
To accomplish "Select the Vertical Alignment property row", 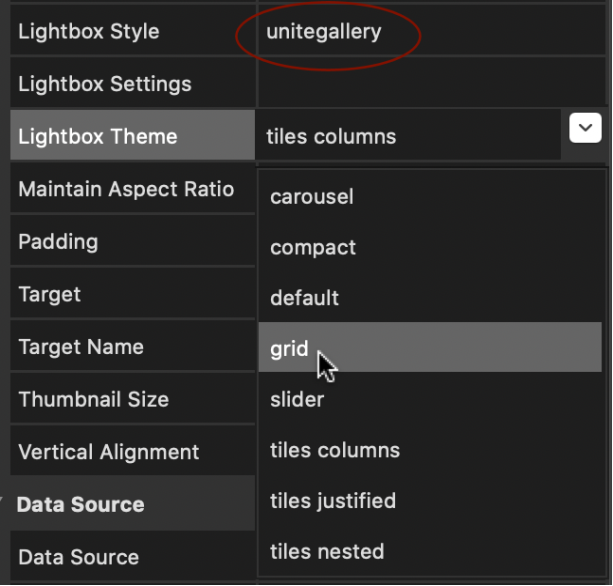I will [133, 451].
